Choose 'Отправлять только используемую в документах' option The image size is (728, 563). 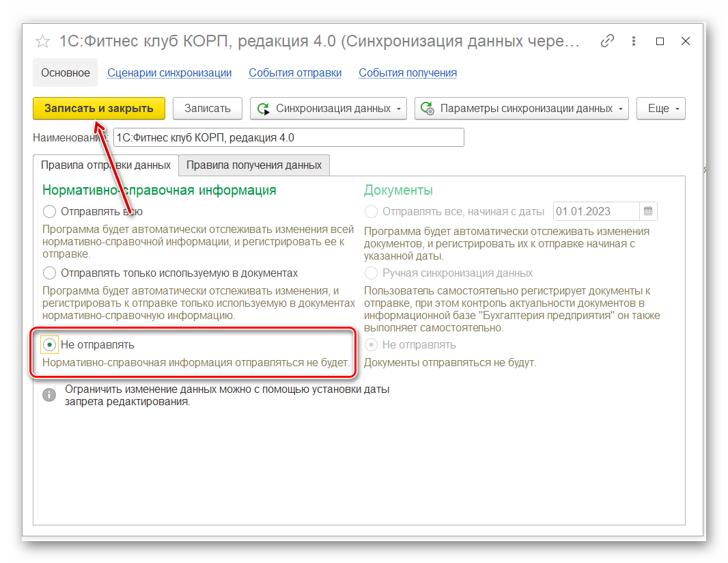[49, 273]
